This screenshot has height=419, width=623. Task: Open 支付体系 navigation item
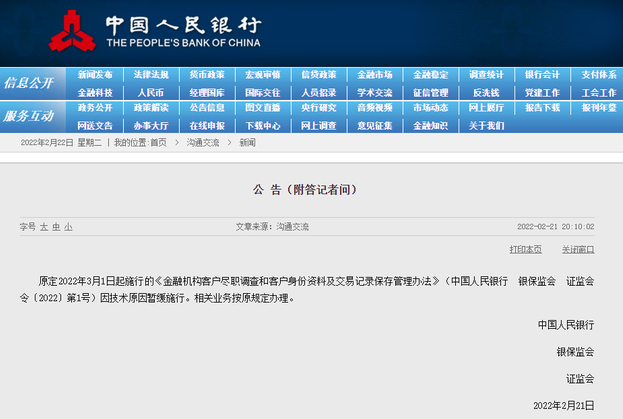599,75
